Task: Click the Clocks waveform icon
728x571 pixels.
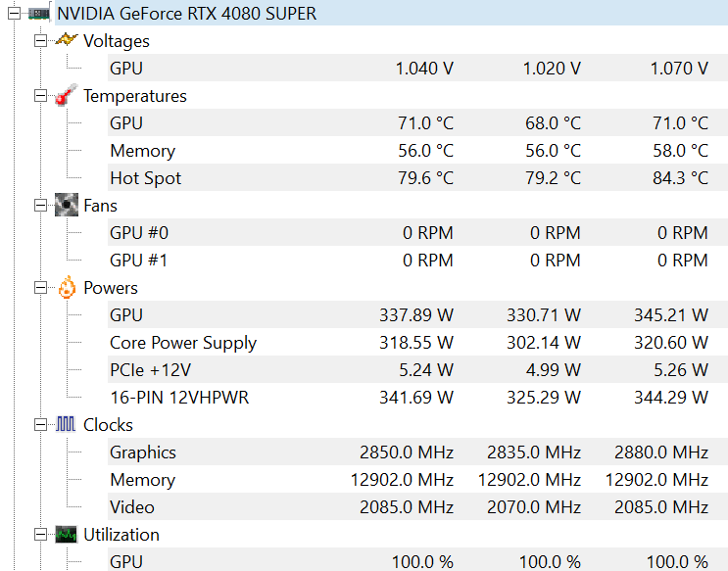Action: tap(66, 424)
